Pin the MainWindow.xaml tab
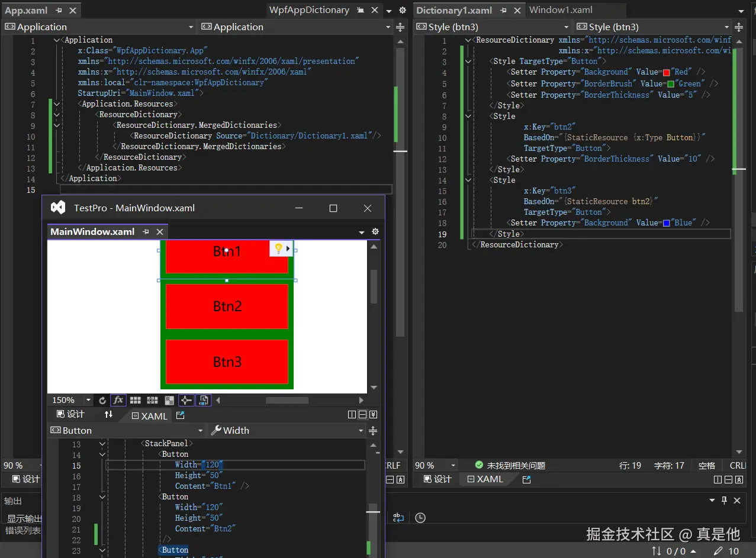Viewport: 756px width, 558px height. point(146,232)
